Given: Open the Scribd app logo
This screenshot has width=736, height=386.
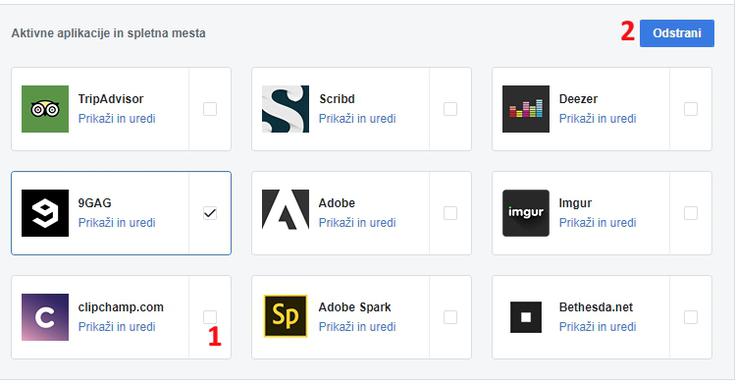Looking at the screenshot, I should (x=285, y=109).
